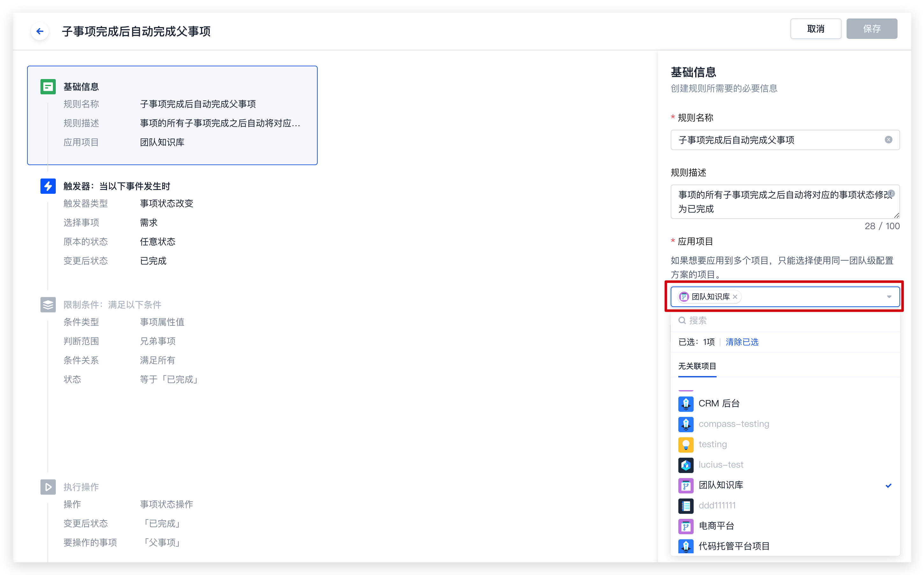924x575 pixels.
Task: Click the green 基础信息 card icon
Action: (x=48, y=87)
